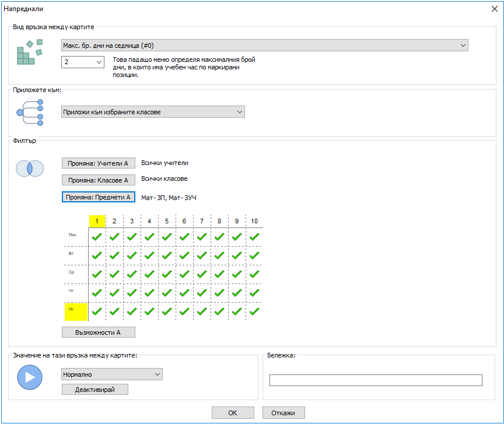Confirm the dialog with OK
Viewport: 504px width, 424px height.
[232, 413]
